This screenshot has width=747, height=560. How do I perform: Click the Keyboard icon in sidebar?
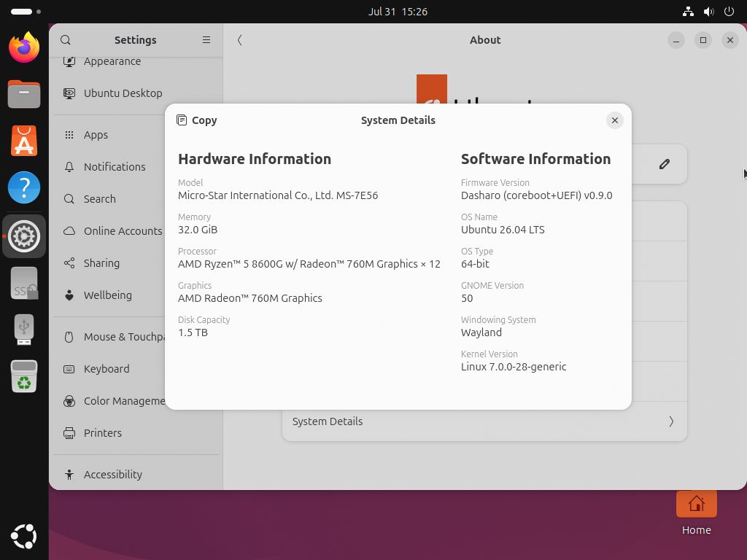(69, 369)
